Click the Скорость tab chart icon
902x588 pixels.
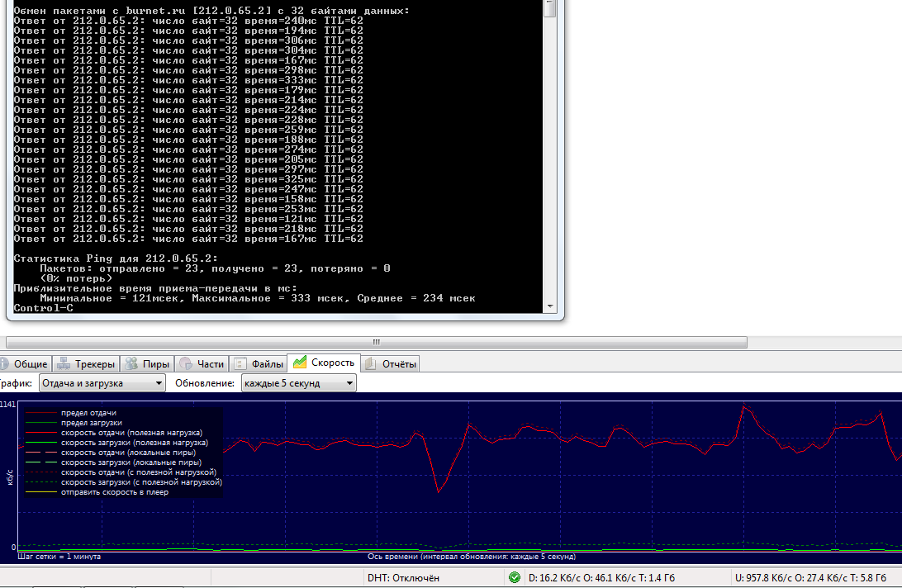[x=300, y=363]
